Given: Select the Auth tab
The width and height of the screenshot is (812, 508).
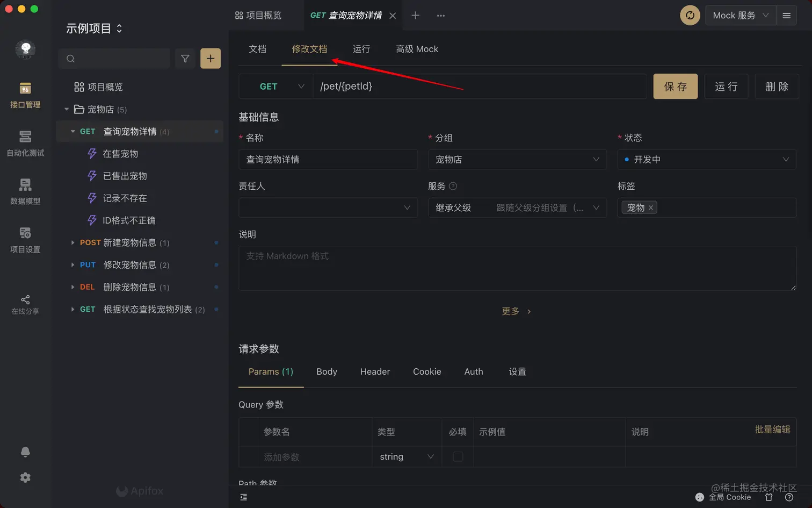Looking at the screenshot, I should click(x=474, y=371).
